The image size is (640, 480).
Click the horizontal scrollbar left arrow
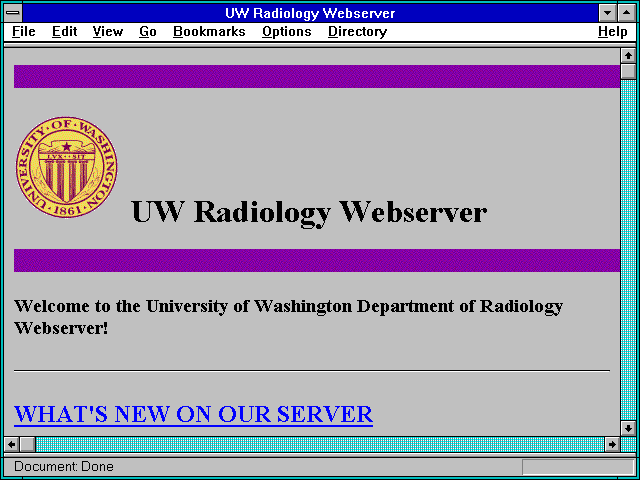pos(11,444)
